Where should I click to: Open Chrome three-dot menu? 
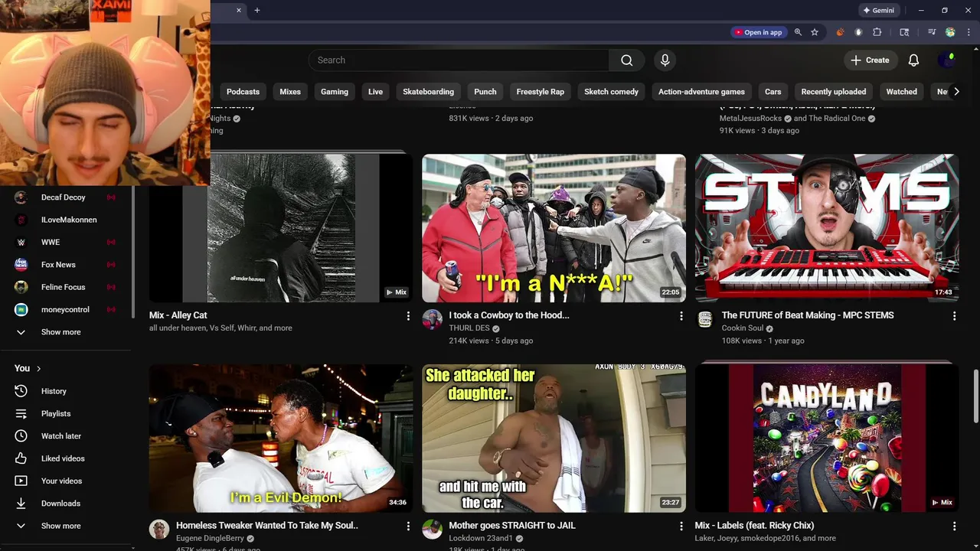tap(968, 32)
